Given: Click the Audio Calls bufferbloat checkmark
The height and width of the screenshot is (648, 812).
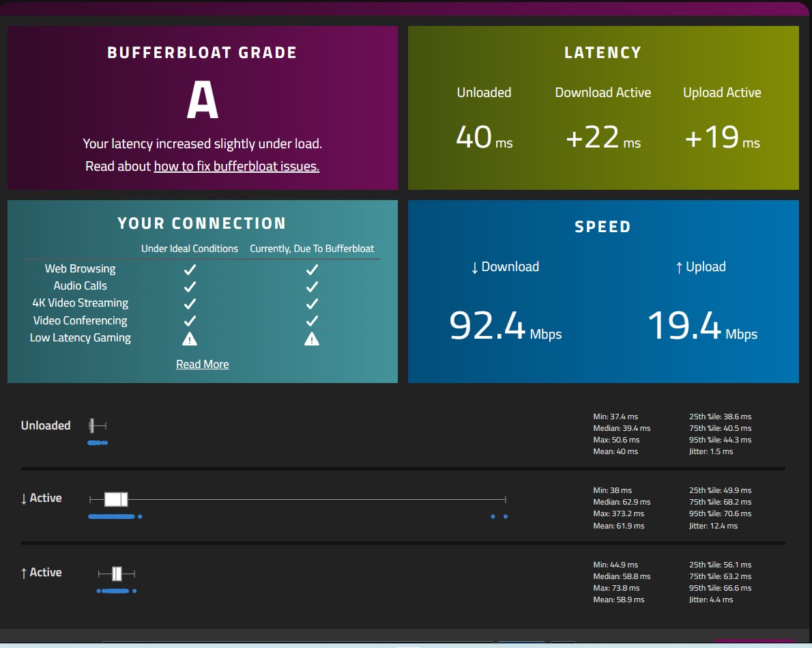Looking at the screenshot, I should pos(312,287).
